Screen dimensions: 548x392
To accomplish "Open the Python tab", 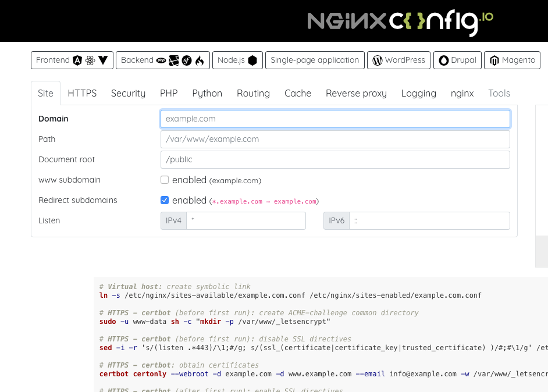I will point(207,93).
